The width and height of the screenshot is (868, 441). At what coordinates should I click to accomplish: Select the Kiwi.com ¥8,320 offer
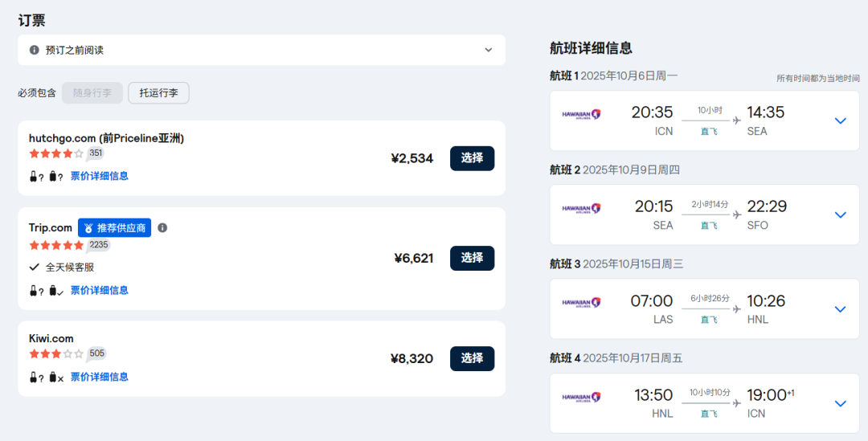(473, 358)
